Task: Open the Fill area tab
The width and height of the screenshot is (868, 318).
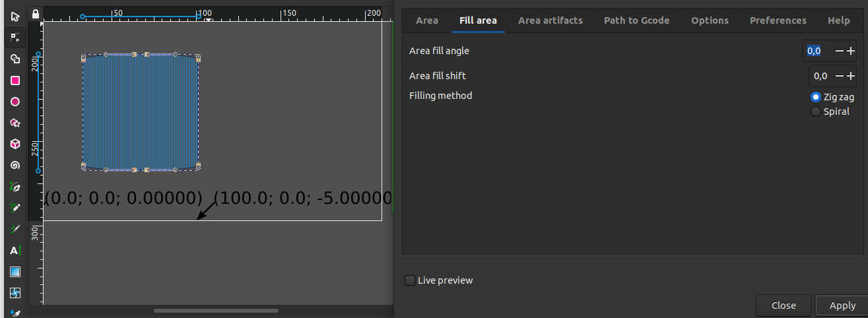Action: [x=478, y=20]
